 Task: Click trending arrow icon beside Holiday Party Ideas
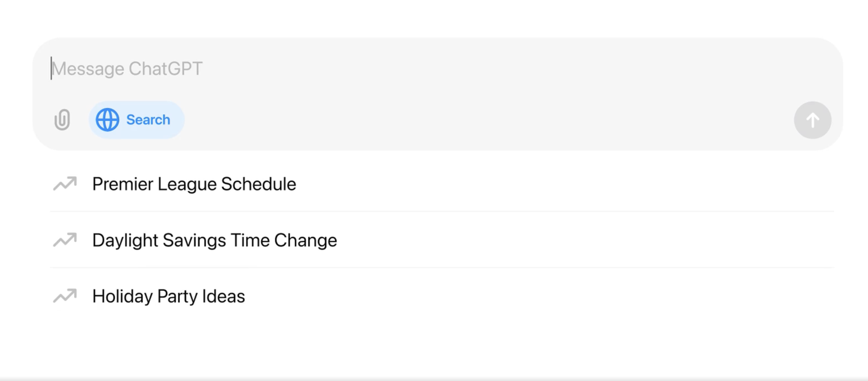[65, 296]
